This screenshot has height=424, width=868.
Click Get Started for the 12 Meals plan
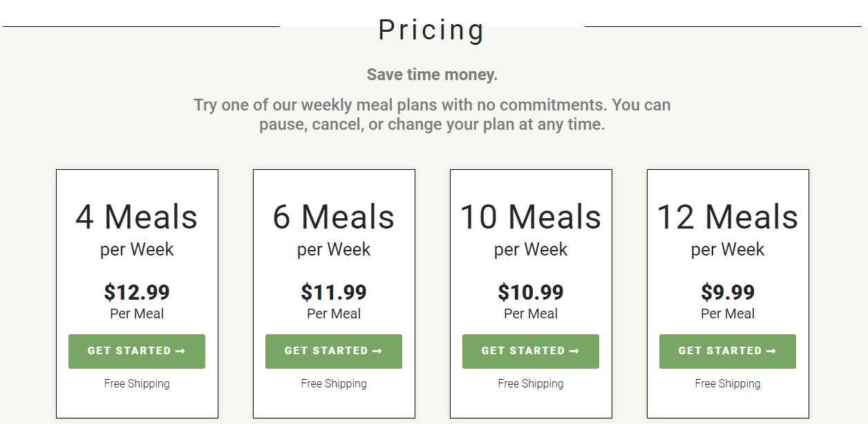pos(727,351)
